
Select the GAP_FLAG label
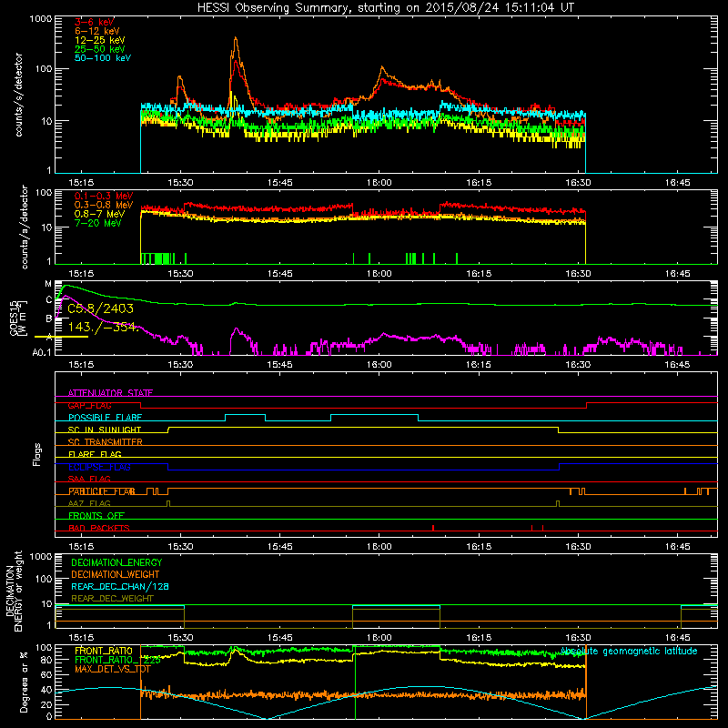pos(89,405)
